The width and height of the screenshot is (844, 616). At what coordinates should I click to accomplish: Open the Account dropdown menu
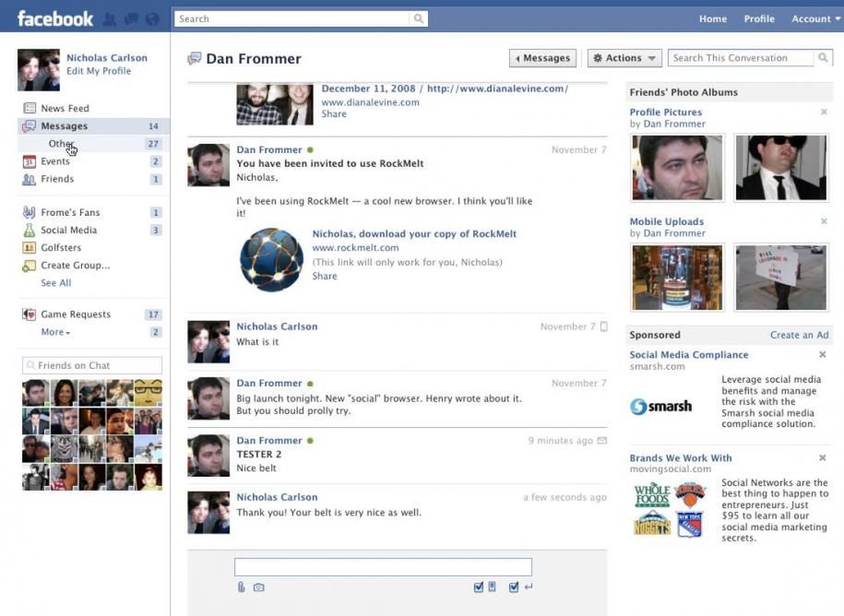pos(815,18)
